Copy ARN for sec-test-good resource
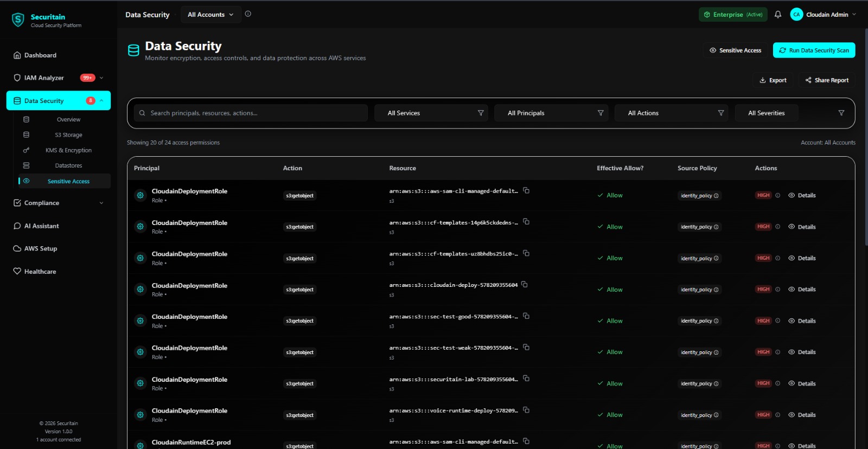 [x=526, y=316]
